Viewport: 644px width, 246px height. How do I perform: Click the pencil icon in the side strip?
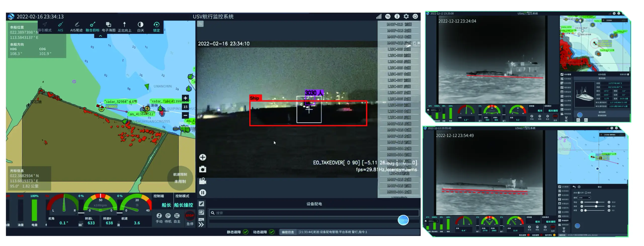tap(202, 204)
